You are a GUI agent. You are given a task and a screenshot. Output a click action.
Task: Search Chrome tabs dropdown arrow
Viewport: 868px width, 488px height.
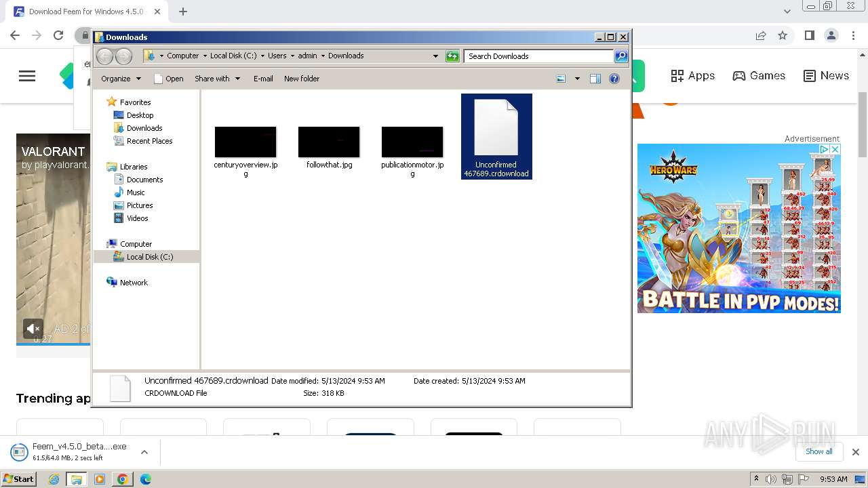(x=787, y=12)
